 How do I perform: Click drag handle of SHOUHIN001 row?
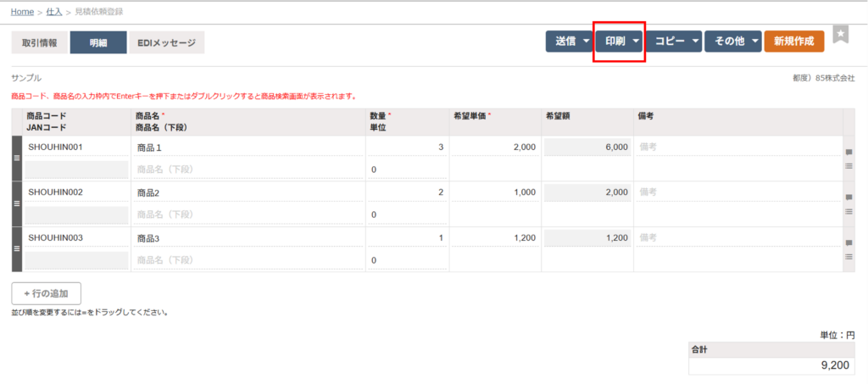(x=17, y=159)
